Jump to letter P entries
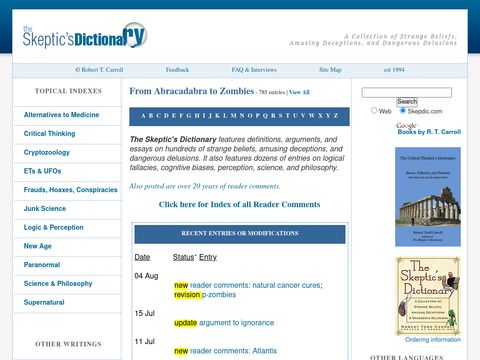The height and width of the screenshot is (360, 480). [257, 116]
